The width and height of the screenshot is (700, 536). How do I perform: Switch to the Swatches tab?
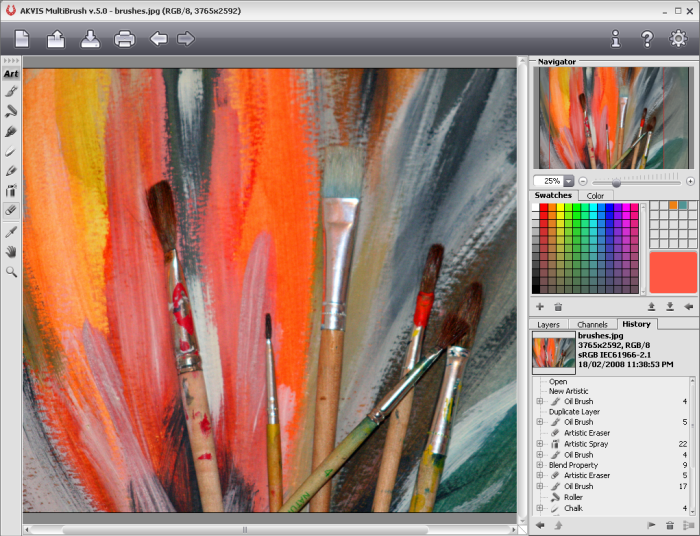click(x=553, y=195)
